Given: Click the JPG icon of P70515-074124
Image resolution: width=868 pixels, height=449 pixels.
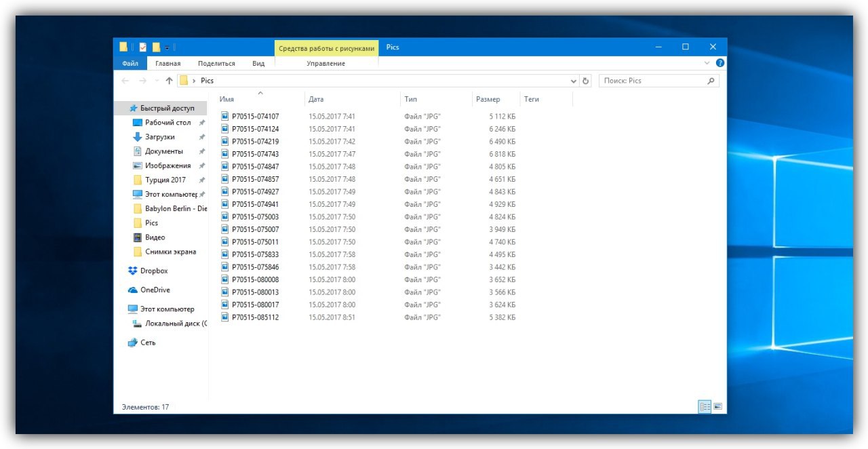Looking at the screenshot, I should [x=225, y=129].
